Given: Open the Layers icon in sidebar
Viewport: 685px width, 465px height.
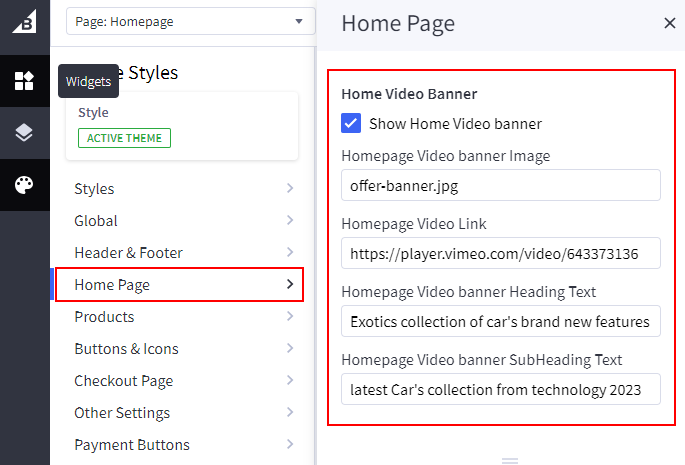Looking at the screenshot, I should pyautogui.click(x=24, y=133).
